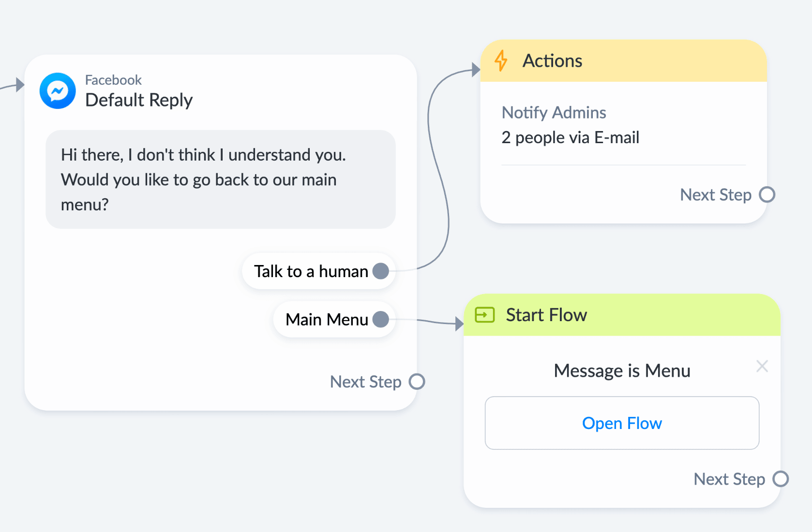Edit the default reply message text bubble
Viewport: 812px width, 532px height.
(x=221, y=179)
